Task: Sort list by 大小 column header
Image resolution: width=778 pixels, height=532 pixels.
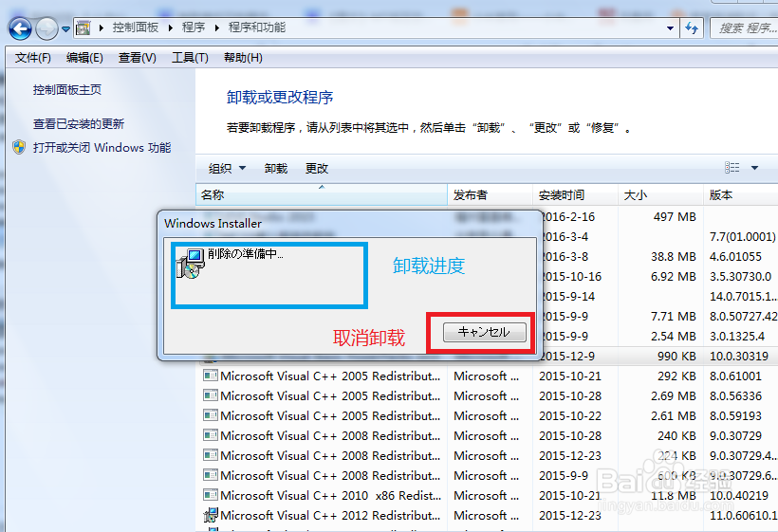Action: pyautogui.click(x=660, y=194)
